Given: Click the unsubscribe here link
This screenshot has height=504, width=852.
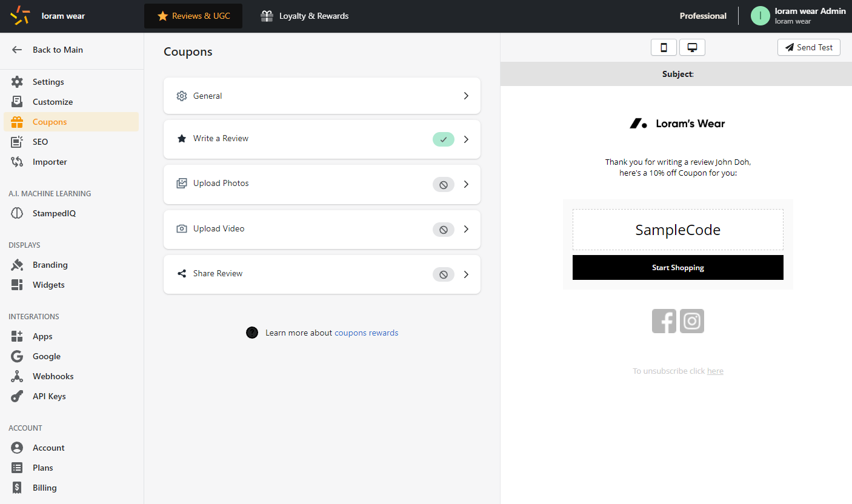Looking at the screenshot, I should pos(715,371).
